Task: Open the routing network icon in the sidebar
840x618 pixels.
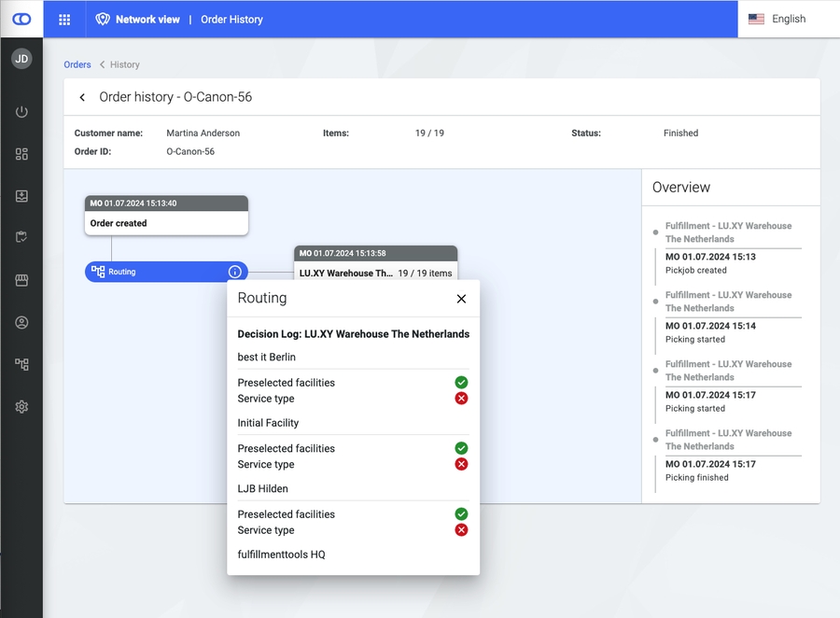Action: click(x=21, y=365)
